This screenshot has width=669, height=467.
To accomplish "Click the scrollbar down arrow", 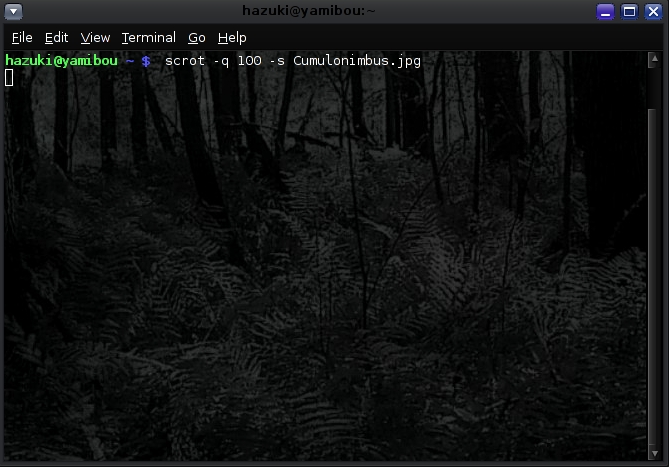I will 654,453.
